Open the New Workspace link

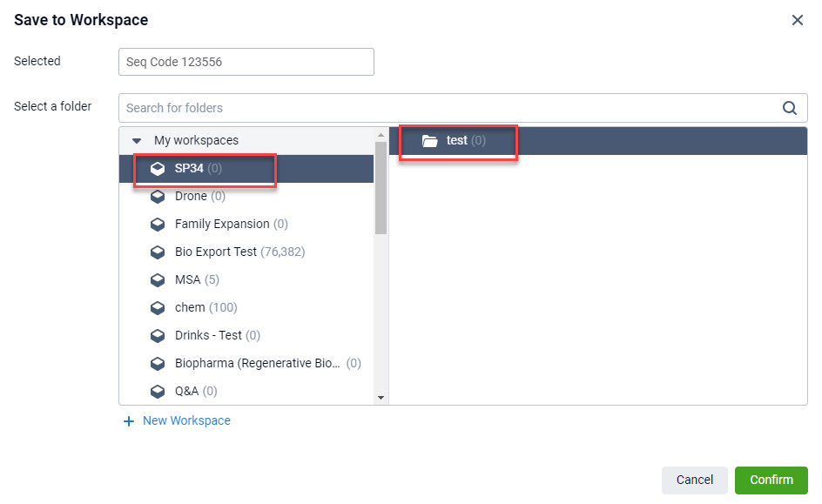pyautogui.click(x=186, y=421)
